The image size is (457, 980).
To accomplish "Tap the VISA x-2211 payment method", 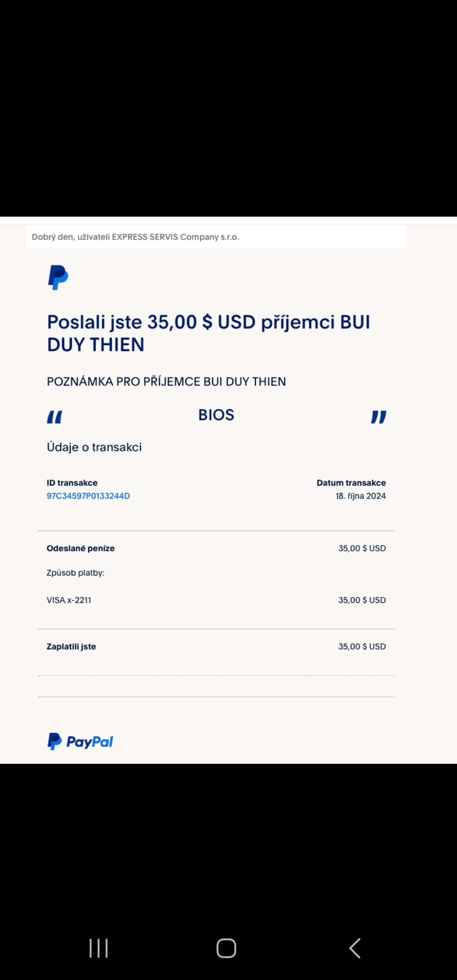I will click(x=69, y=600).
